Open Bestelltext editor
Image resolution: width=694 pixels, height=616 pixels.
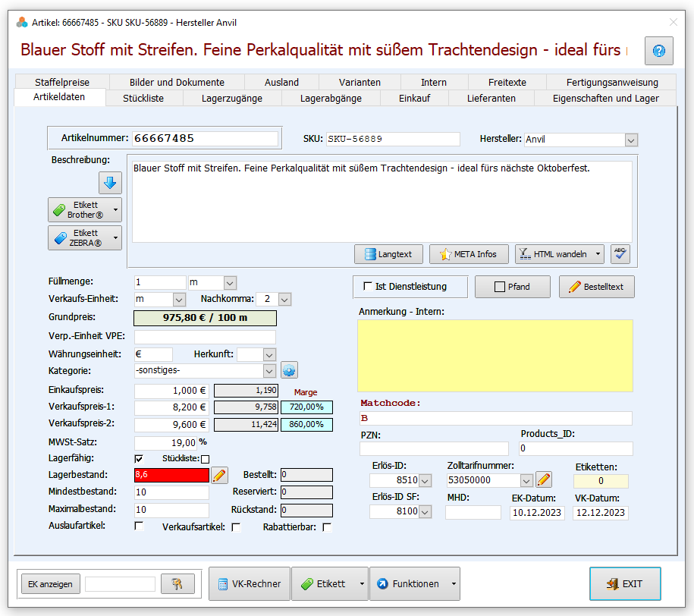[597, 287]
